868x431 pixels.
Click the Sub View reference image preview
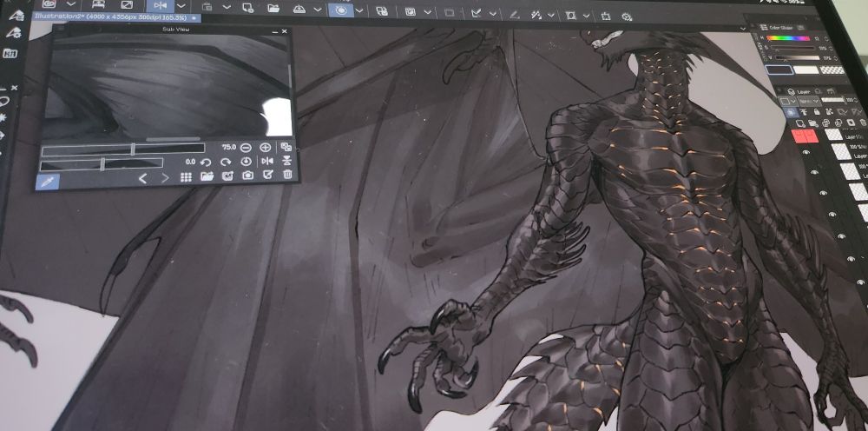point(169,86)
